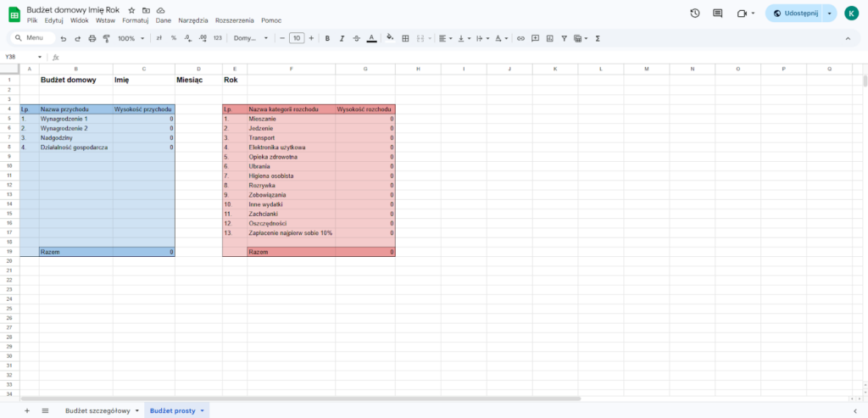Expand the font family dropdown
The height and width of the screenshot is (418, 868).
[251, 38]
